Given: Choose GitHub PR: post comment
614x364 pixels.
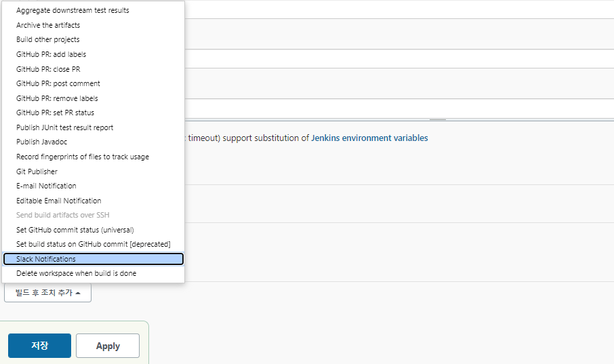Looking at the screenshot, I should [94, 83].
